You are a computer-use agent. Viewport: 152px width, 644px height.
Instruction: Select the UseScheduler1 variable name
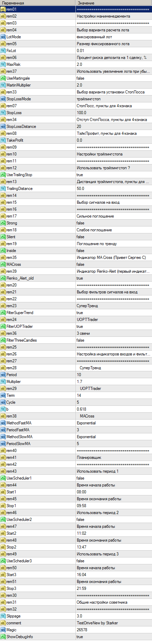click(19, 478)
